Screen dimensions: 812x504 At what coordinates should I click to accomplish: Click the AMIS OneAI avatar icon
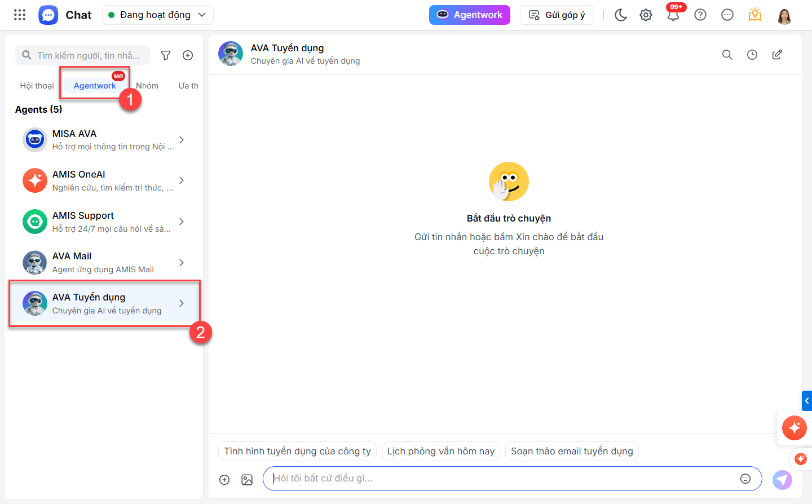pyautogui.click(x=35, y=180)
